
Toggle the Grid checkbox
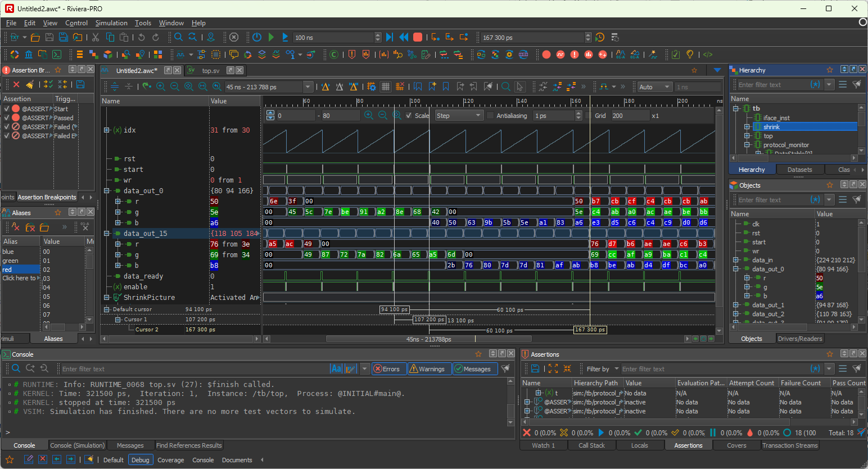tap(589, 116)
